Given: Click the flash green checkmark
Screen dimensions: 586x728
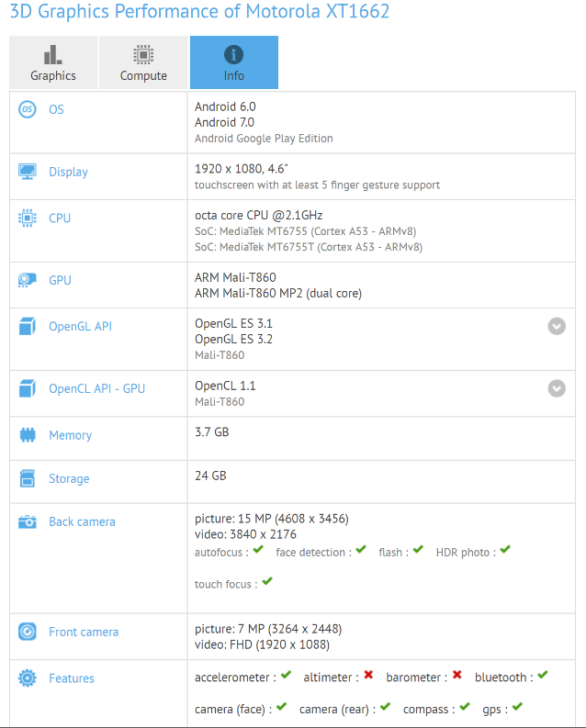Looking at the screenshot, I should [418, 550].
